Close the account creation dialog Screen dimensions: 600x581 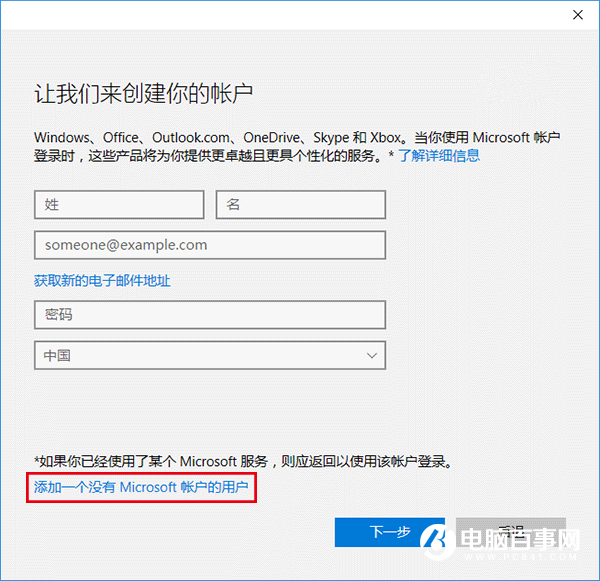(577, 15)
